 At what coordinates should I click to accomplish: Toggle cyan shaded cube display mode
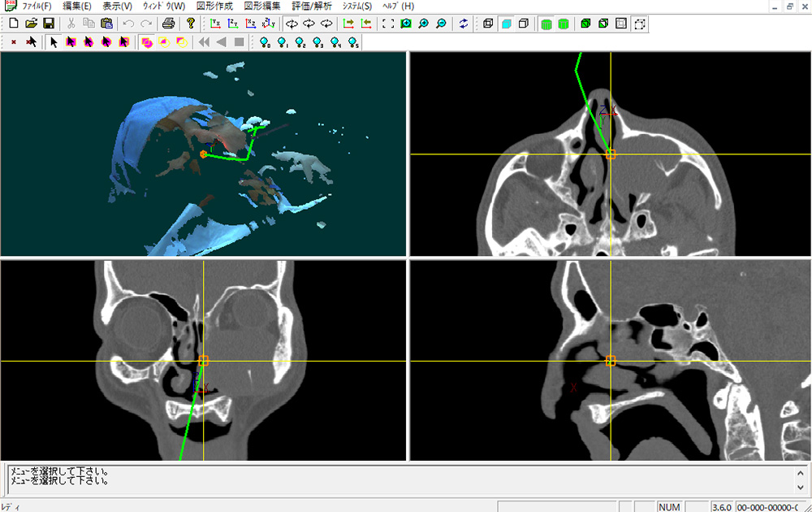pos(507,24)
